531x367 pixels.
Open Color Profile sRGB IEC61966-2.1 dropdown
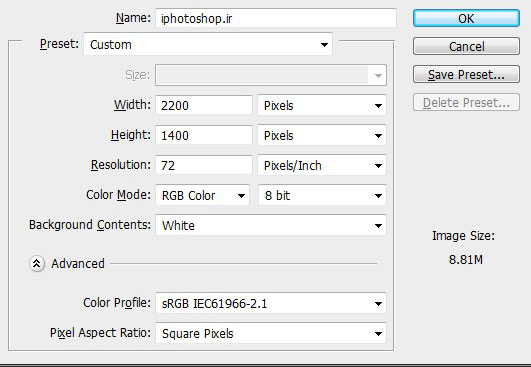click(271, 303)
